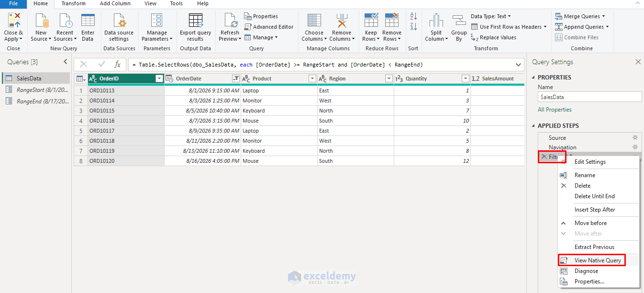Select the SalesData query
This screenshot has height=293, width=644.
click(36, 78)
